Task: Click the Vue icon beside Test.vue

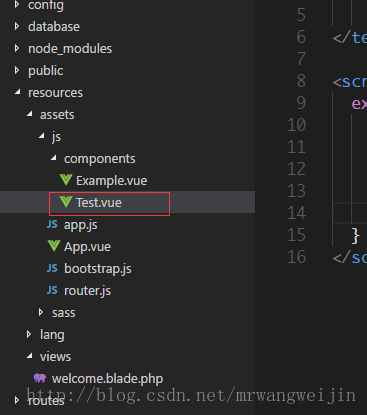Action: point(66,202)
